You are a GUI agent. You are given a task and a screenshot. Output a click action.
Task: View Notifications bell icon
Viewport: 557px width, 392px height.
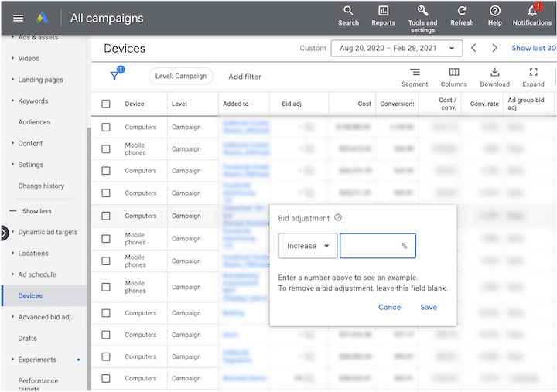pos(531,11)
